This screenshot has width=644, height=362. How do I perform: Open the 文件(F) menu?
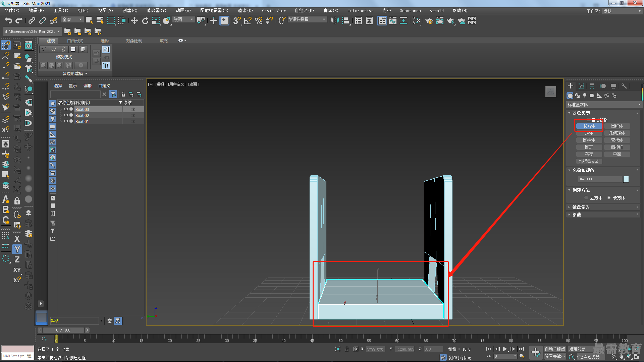click(12, 11)
